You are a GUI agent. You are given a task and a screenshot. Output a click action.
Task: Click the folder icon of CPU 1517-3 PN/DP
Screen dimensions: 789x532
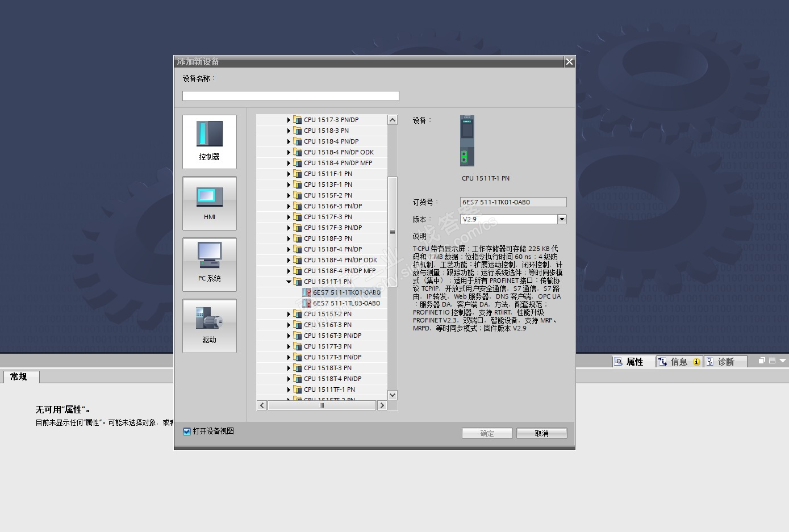[298, 120]
